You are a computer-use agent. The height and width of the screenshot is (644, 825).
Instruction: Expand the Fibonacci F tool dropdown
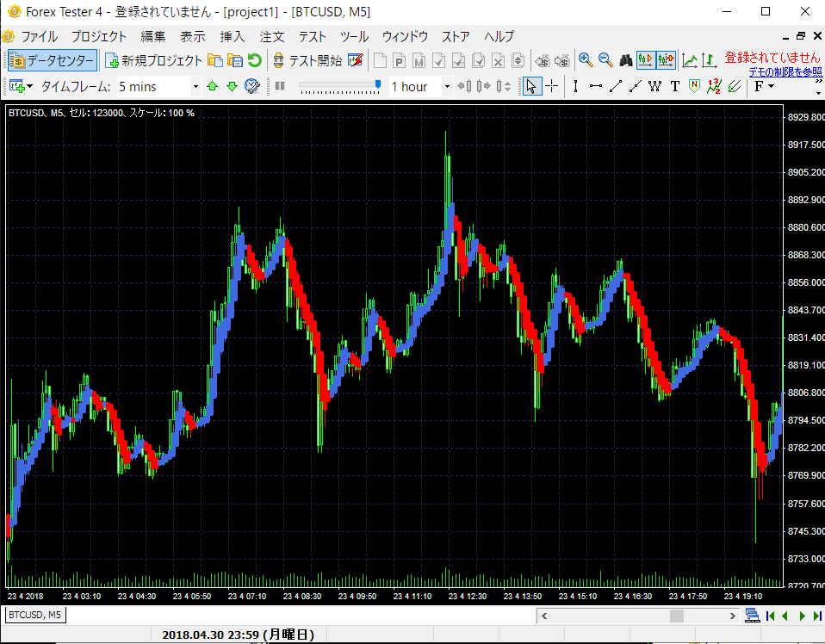pyautogui.click(x=771, y=86)
